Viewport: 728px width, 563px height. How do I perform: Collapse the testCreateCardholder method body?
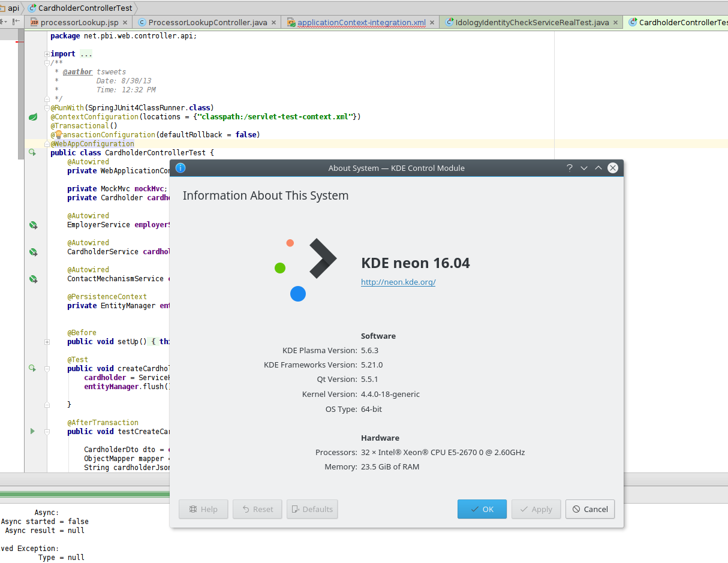click(47, 432)
